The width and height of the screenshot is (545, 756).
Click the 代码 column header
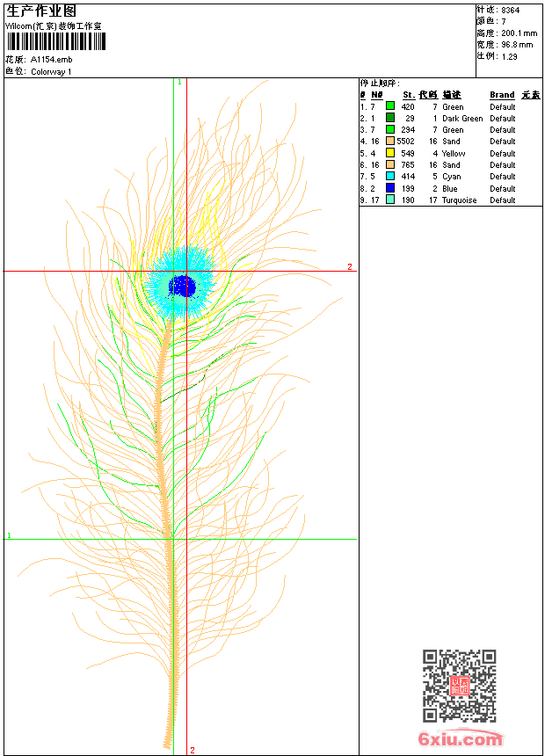(428, 95)
